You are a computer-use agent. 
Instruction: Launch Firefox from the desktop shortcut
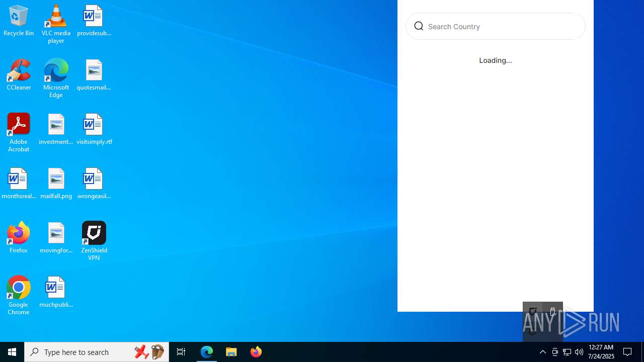19,237
